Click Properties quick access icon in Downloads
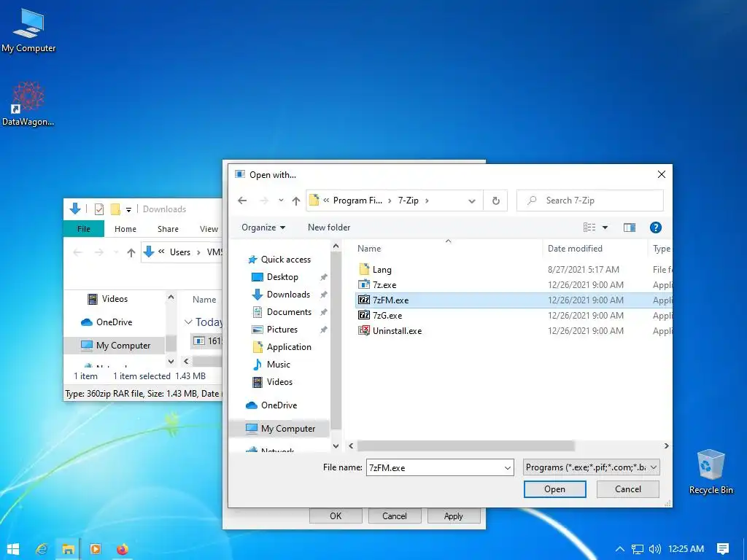The height and width of the screenshot is (560, 747). [99, 209]
